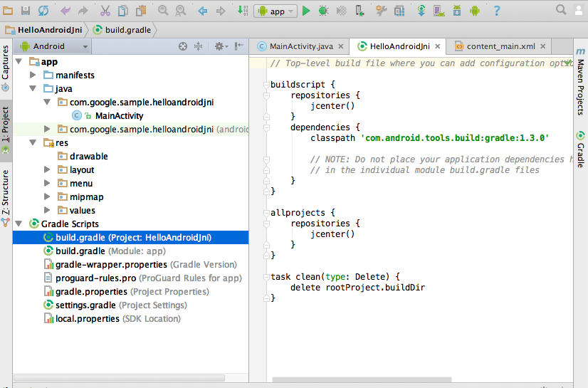Open the Maven Projects side panel
The height and width of the screenshot is (388, 588).
[580, 81]
